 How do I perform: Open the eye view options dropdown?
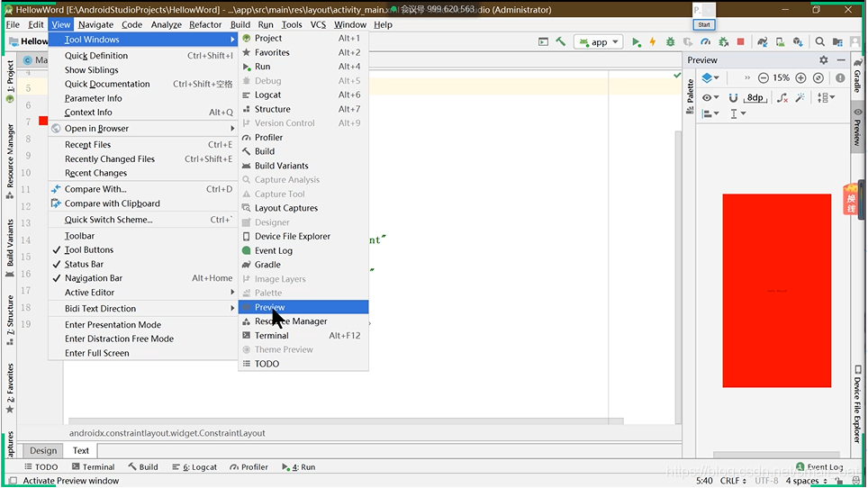click(x=710, y=98)
